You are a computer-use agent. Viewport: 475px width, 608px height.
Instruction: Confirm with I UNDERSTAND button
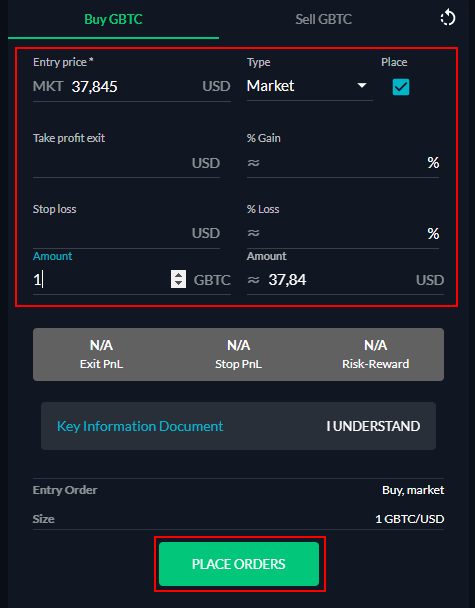[373, 426]
